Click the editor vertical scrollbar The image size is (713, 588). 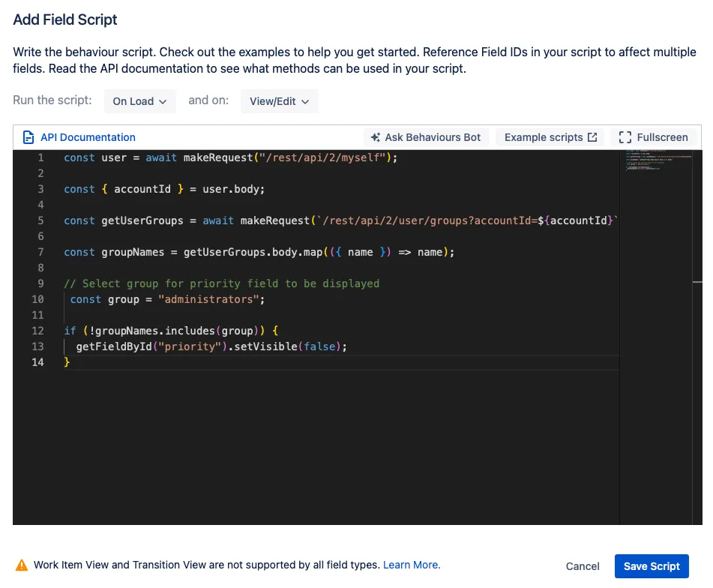pyautogui.click(x=697, y=337)
